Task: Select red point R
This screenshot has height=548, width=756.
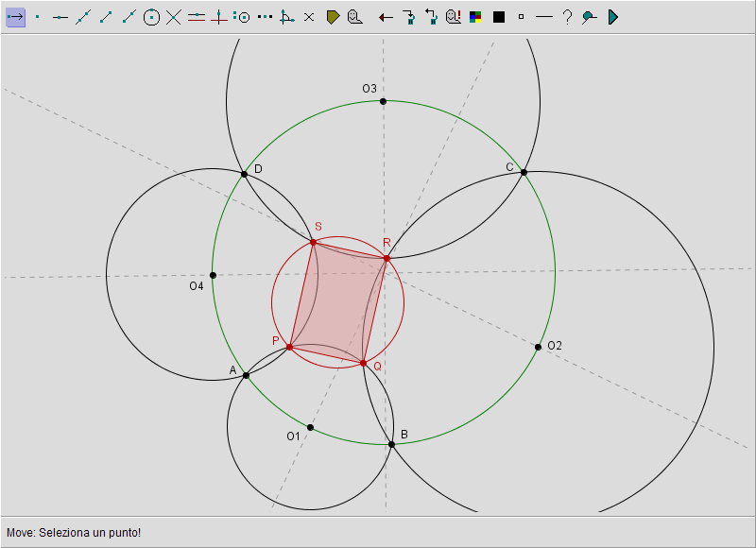Action: pos(387,259)
